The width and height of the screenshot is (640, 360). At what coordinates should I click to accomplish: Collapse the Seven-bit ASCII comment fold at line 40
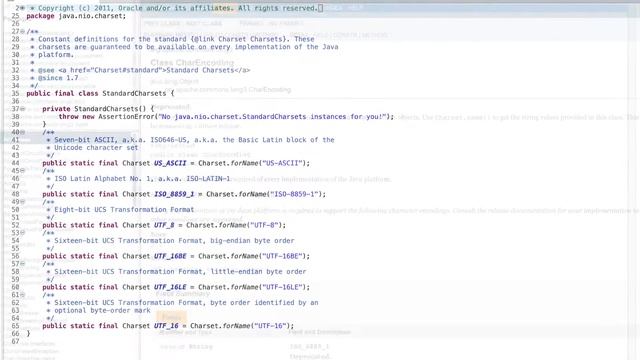click(22, 132)
